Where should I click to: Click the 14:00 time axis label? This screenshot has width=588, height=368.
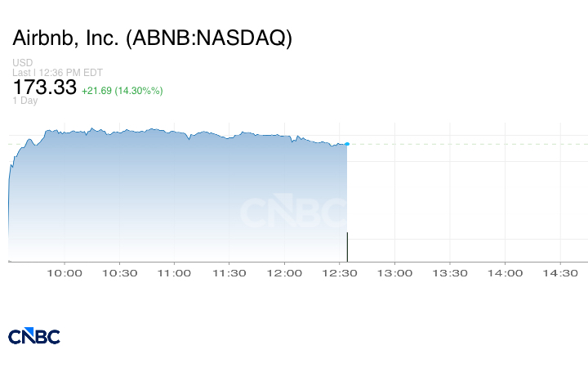[505, 273]
